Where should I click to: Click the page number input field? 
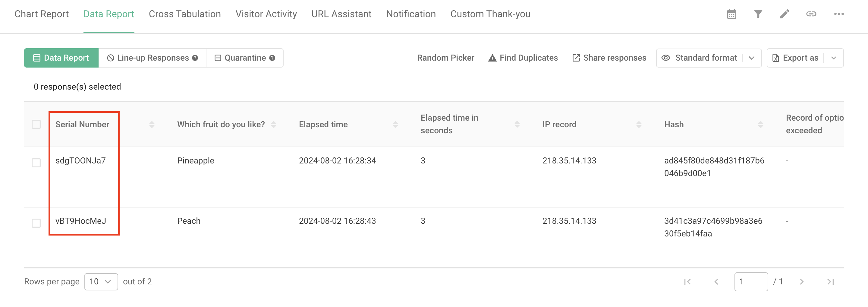pyautogui.click(x=751, y=282)
